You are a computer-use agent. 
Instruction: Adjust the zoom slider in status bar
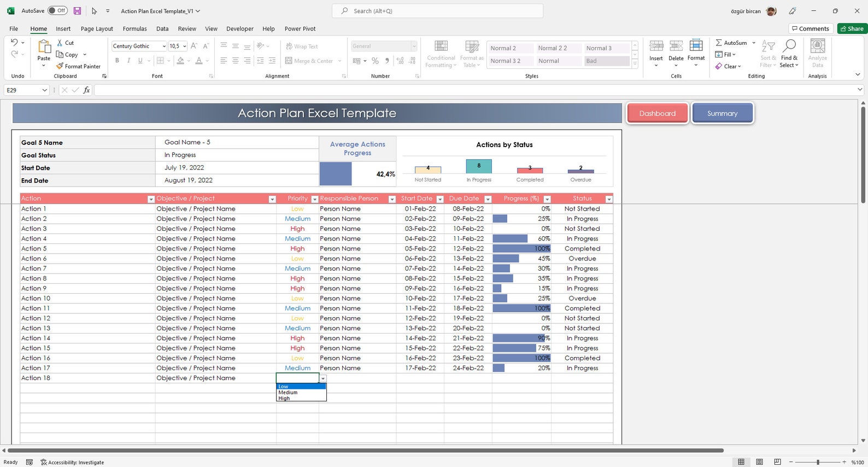click(818, 462)
